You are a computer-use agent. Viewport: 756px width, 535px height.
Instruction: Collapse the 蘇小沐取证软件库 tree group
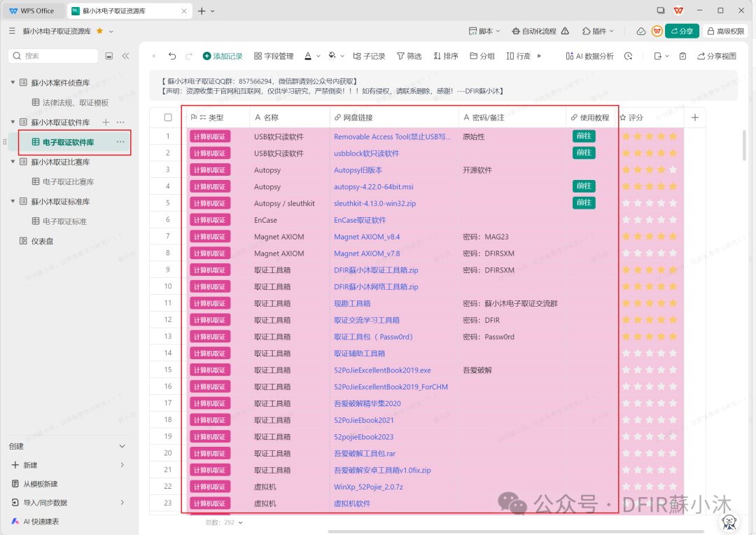13,122
